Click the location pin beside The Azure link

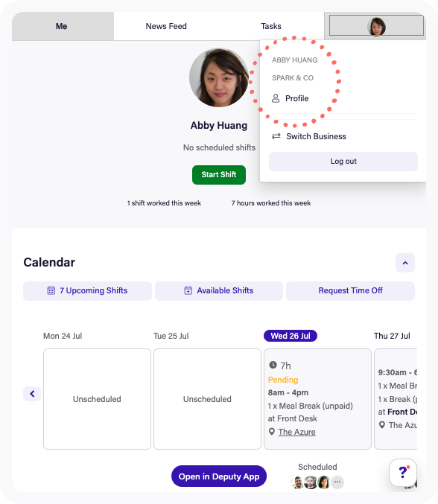coord(272,432)
